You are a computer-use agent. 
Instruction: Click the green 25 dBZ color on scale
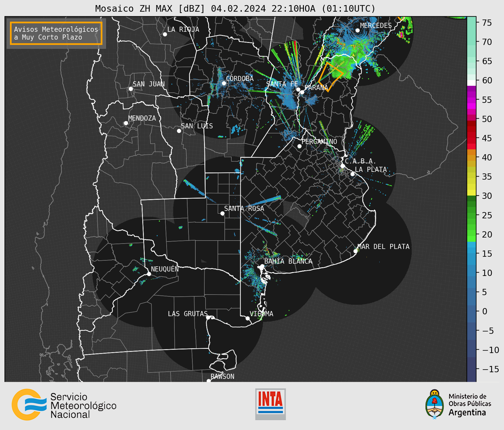pos(471,215)
